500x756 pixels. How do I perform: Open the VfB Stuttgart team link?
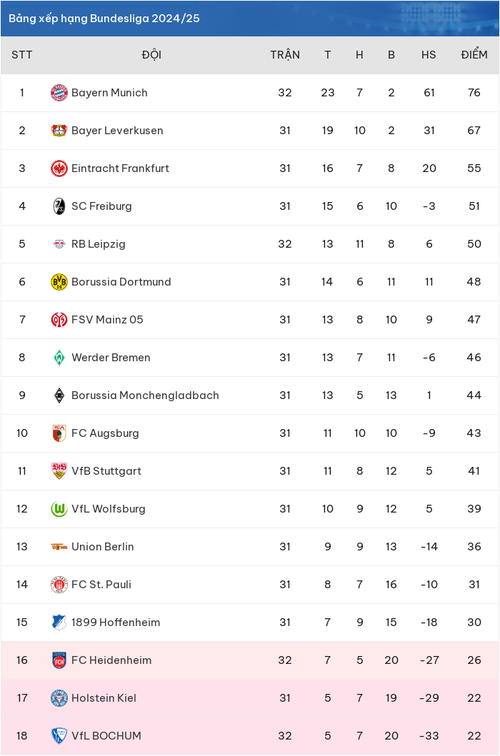tap(107, 471)
